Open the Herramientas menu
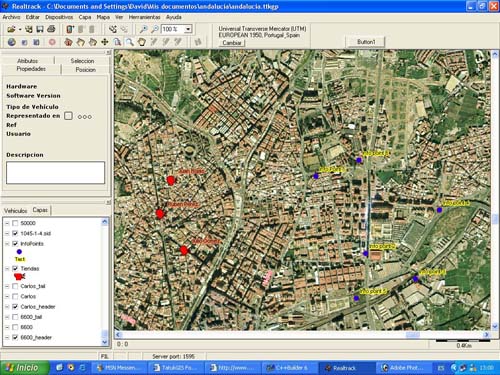This screenshot has width=500, height=375. (144, 17)
